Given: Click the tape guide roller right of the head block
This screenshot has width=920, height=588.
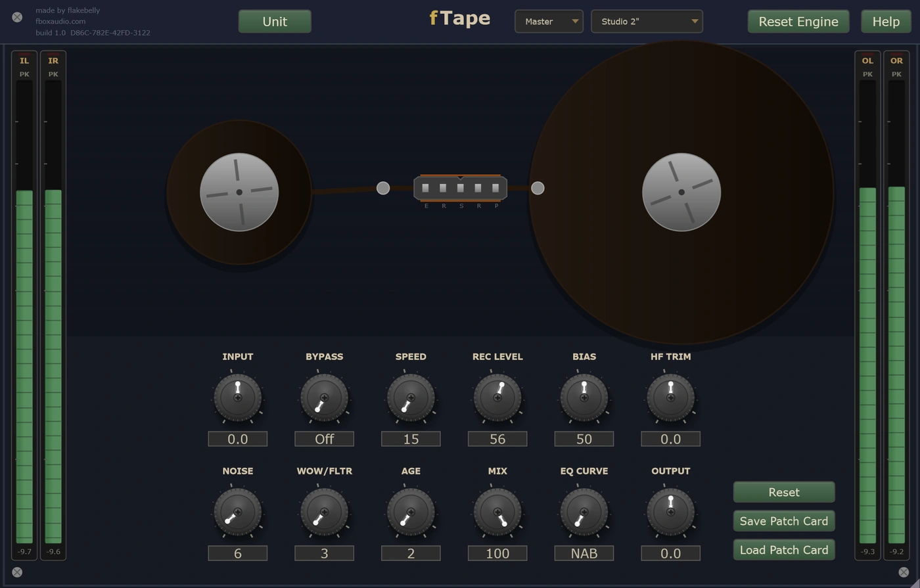Looking at the screenshot, I should (x=538, y=188).
